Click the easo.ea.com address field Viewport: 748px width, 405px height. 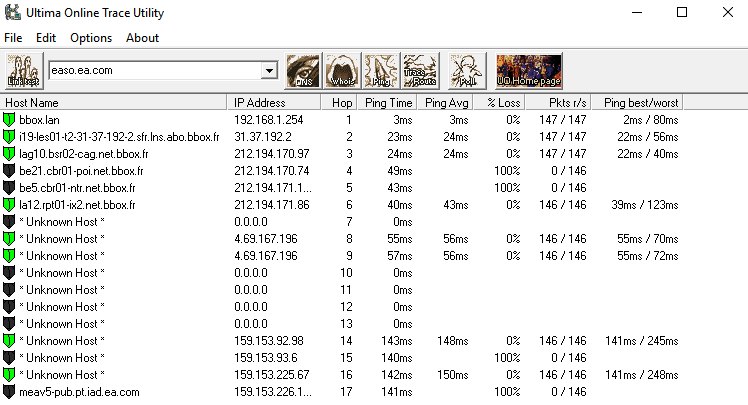(155, 71)
